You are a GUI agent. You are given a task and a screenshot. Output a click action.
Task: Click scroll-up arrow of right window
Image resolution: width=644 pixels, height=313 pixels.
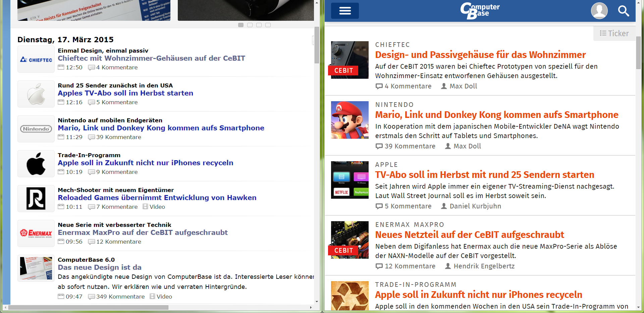coord(638,3)
